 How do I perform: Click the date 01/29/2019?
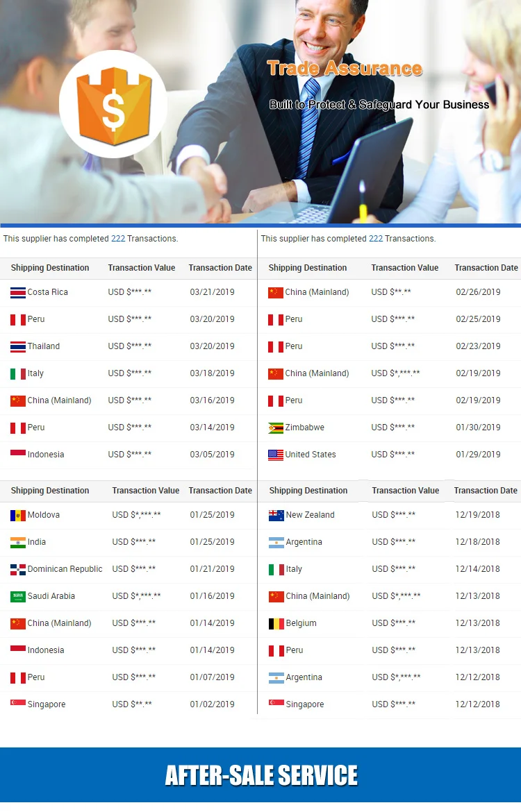pos(478,454)
